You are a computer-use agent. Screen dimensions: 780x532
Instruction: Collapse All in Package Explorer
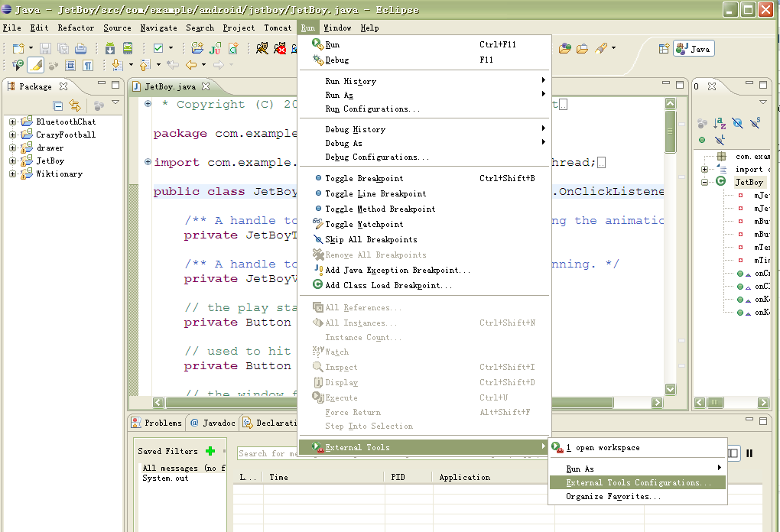(57, 105)
